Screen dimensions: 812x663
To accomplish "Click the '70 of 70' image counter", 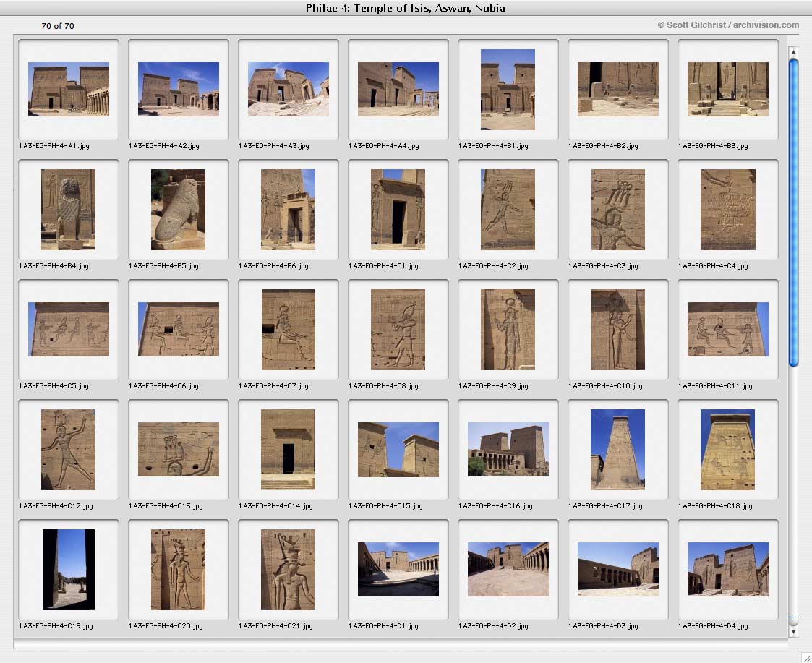I will pos(57,26).
